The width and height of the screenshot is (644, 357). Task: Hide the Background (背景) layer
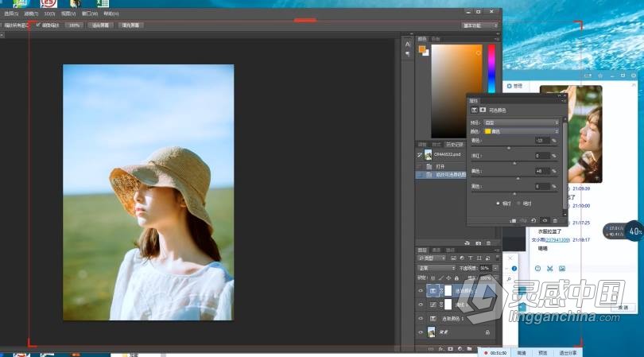click(421, 332)
